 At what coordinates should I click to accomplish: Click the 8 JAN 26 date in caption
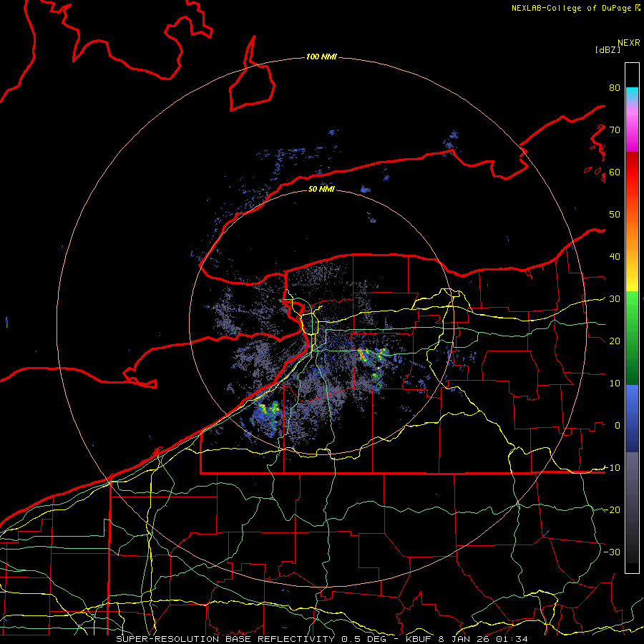click(x=464, y=639)
